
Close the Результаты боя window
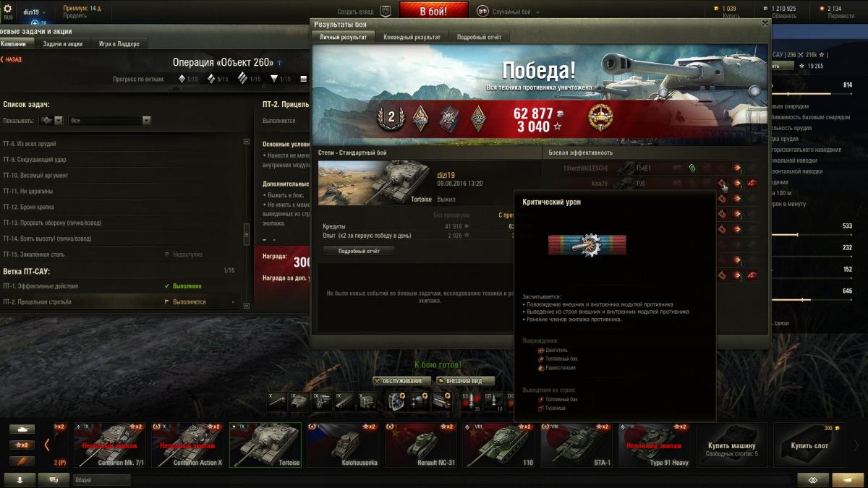pyautogui.click(x=765, y=23)
